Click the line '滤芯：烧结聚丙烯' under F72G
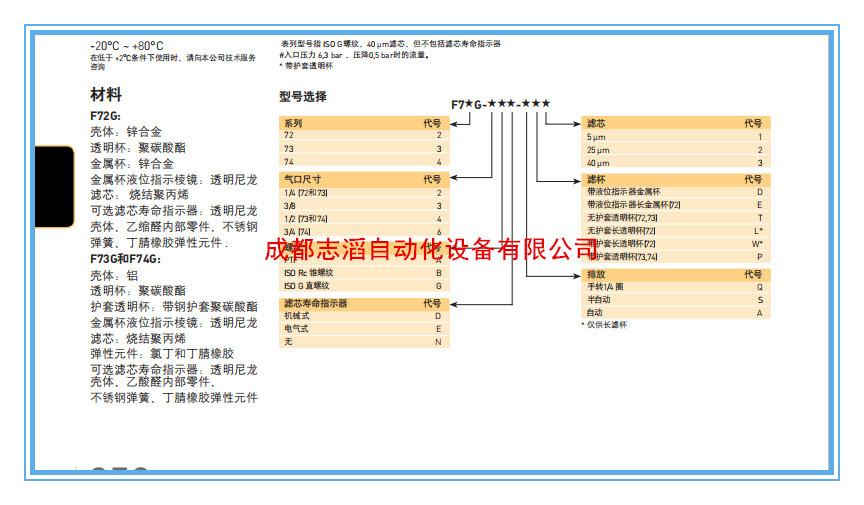This screenshot has width=864, height=505. click(x=139, y=195)
